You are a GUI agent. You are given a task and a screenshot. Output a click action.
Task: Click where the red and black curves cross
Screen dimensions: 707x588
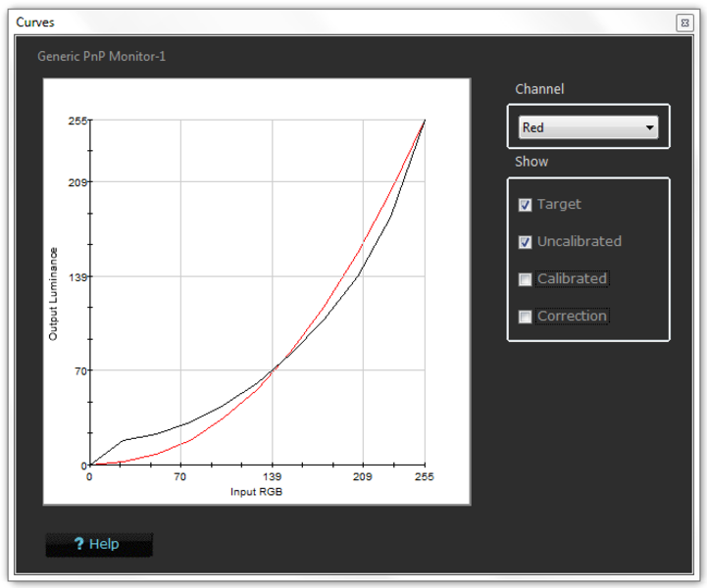(277, 365)
